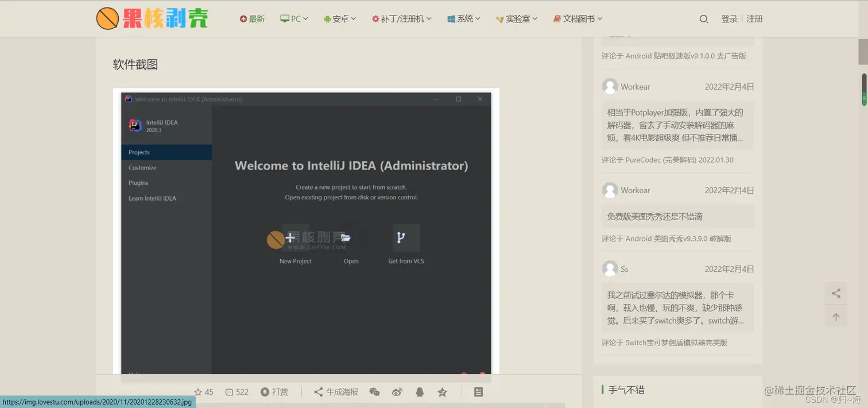Open 评论于 Android 美图秀秀v9.3.9.0 破解版 link
This screenshot has width=868, height=408.
666,238
